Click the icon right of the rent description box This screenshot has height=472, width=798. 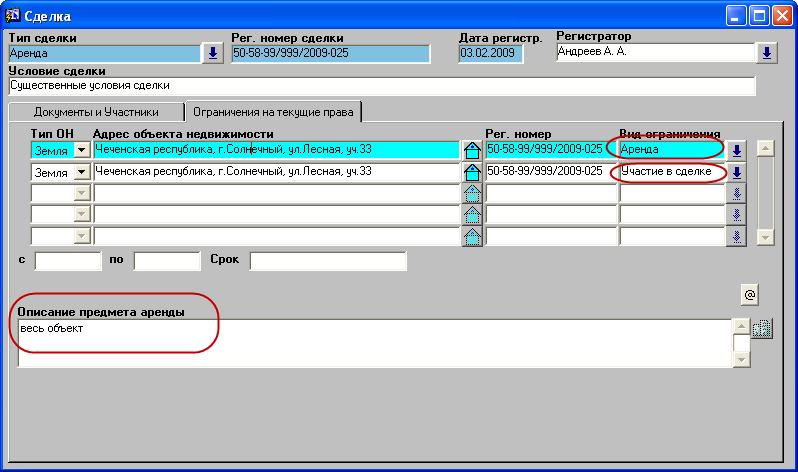pos(762,329)
